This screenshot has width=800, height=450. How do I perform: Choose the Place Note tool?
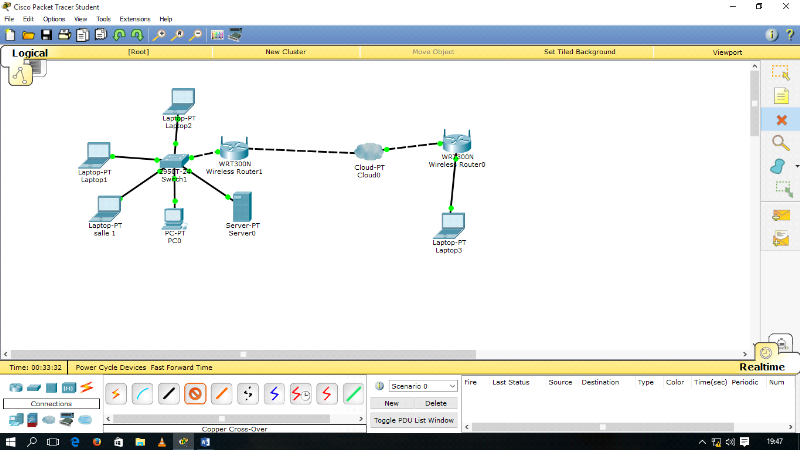tap(781, 96)
